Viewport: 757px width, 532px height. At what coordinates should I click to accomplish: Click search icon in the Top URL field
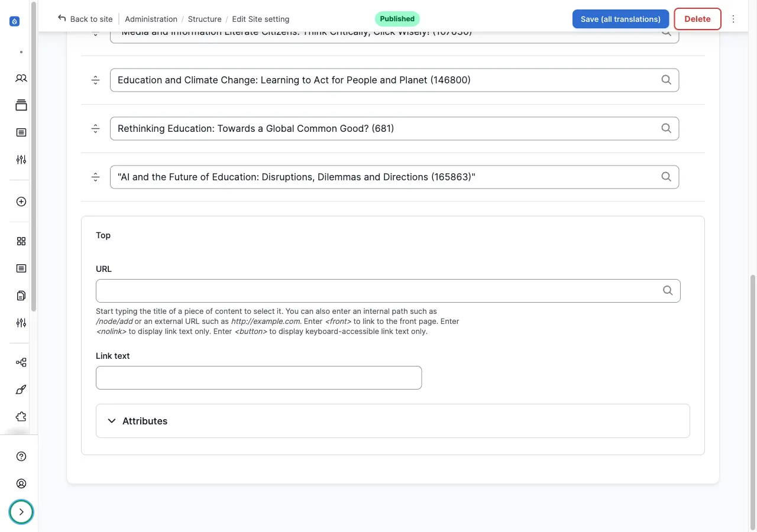pyautogui.click(x=667, y=290)
